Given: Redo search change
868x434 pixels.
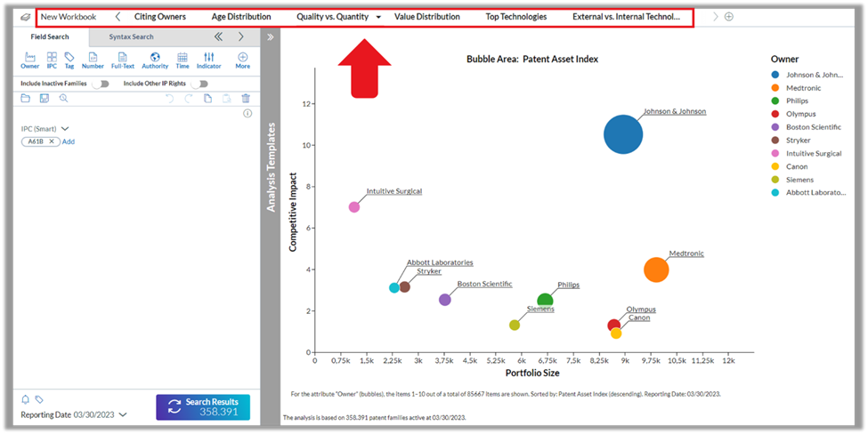Looking at the screenshot, I should click(189, 99).
